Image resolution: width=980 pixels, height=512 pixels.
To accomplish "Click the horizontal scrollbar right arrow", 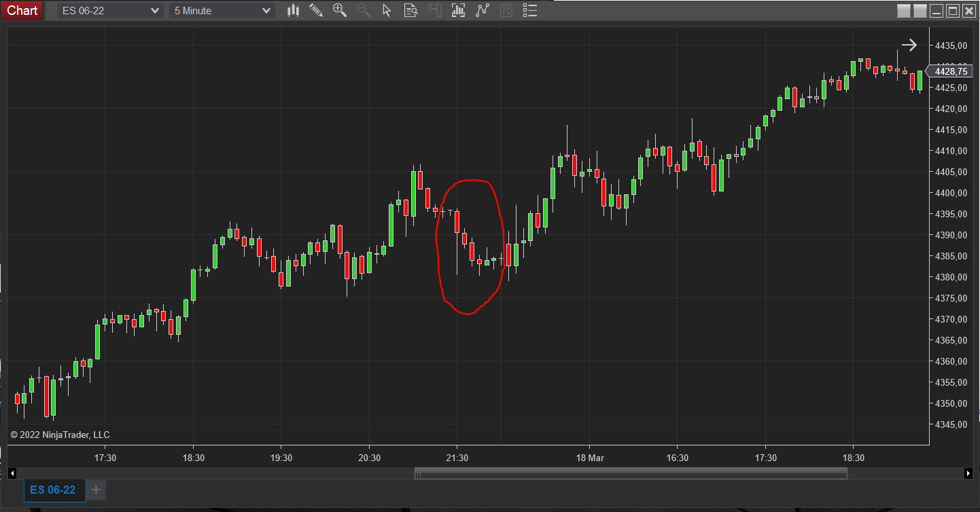I will pyautogui.click(x=968, y=473).
